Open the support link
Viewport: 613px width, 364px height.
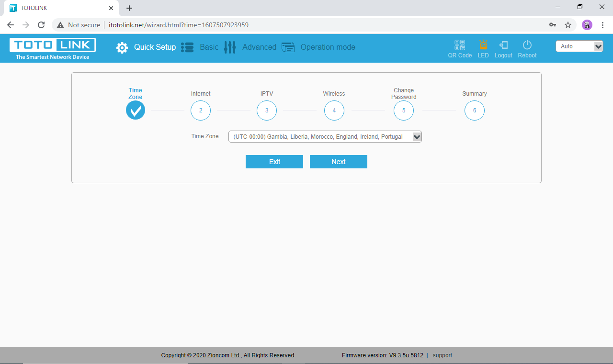click(443, 355)
